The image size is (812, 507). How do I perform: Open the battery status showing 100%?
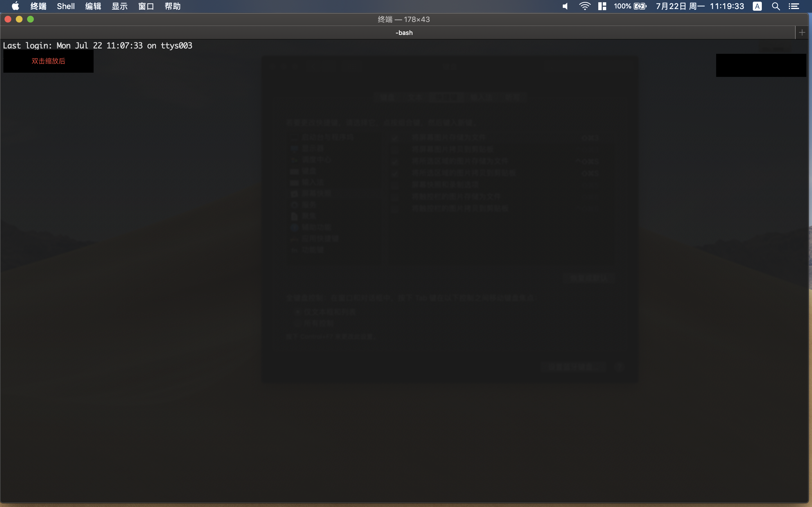[x=630, y=6]
